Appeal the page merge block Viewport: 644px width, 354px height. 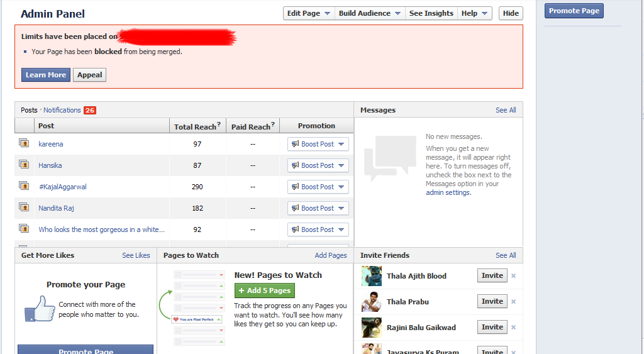click(89, 75)
